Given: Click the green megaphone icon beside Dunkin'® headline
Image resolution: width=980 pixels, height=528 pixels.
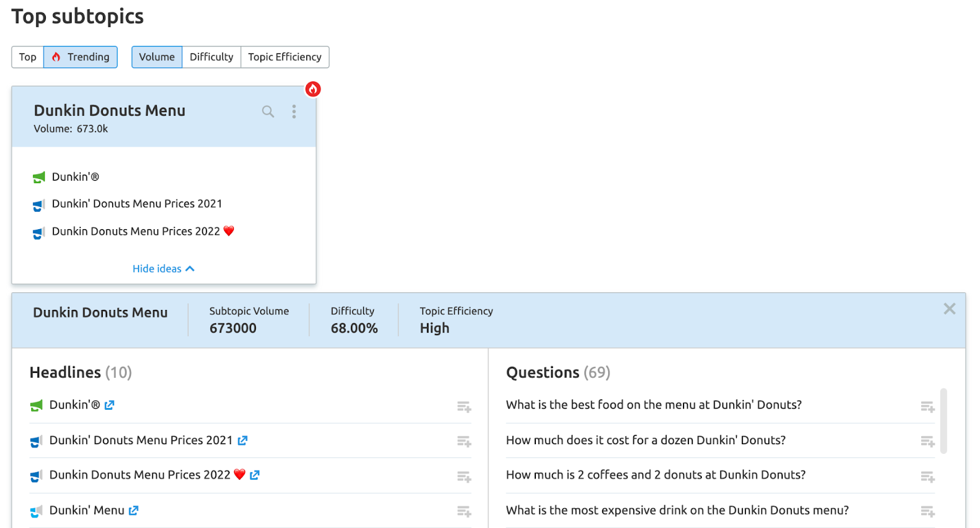Looking at the screenshot, I should (37, 405).
